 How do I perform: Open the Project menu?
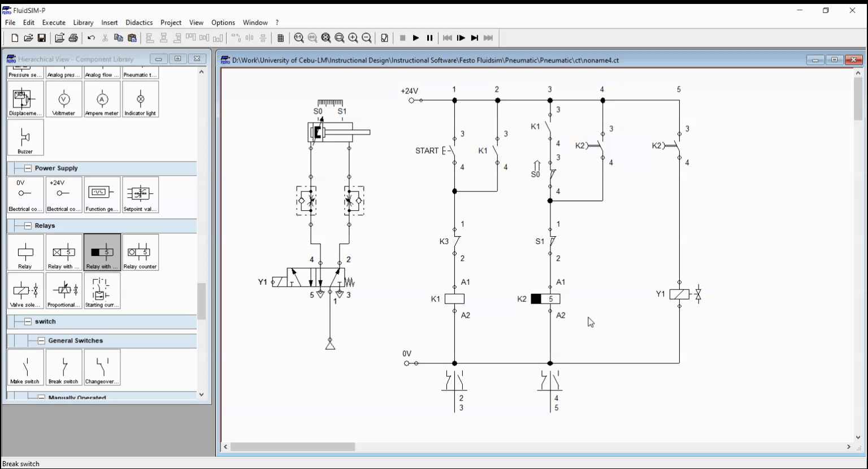(x=171, y=23)
